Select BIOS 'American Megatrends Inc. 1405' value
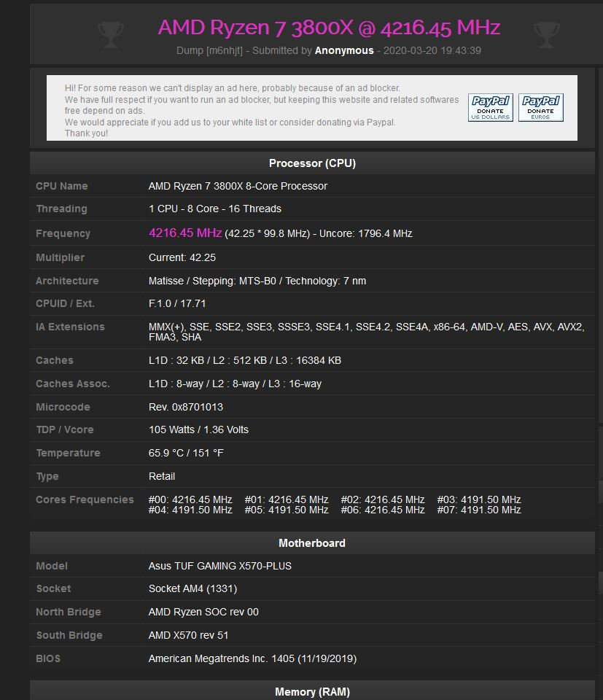The height and width of the screenshot is (700, 603). click(222, 658)
